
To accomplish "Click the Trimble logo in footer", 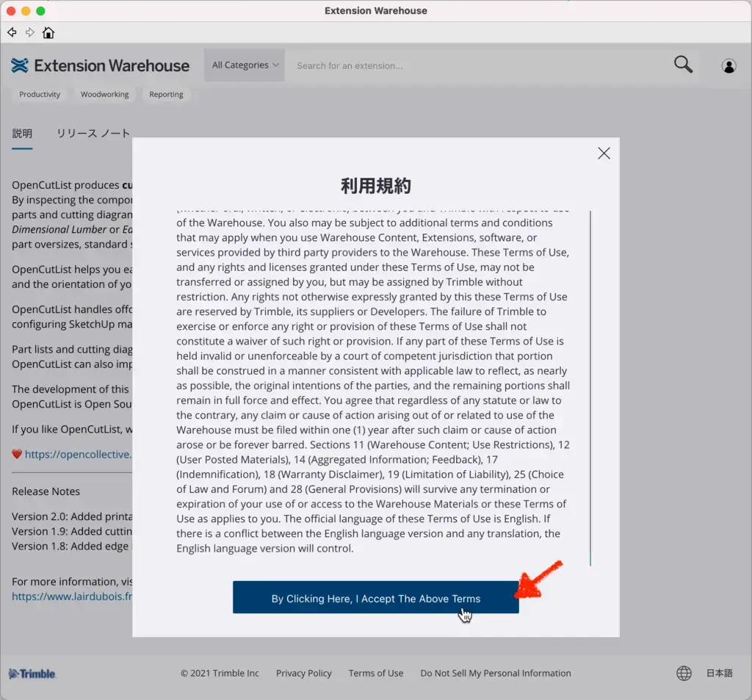I will pyautogui.click(x=32, y=674).
